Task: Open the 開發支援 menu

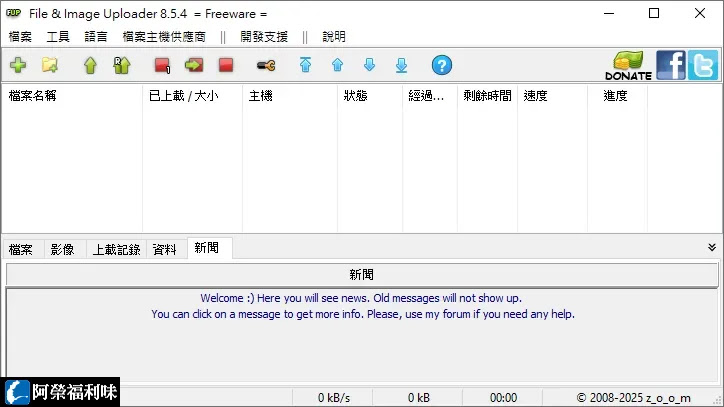Action: click(264, 36)
